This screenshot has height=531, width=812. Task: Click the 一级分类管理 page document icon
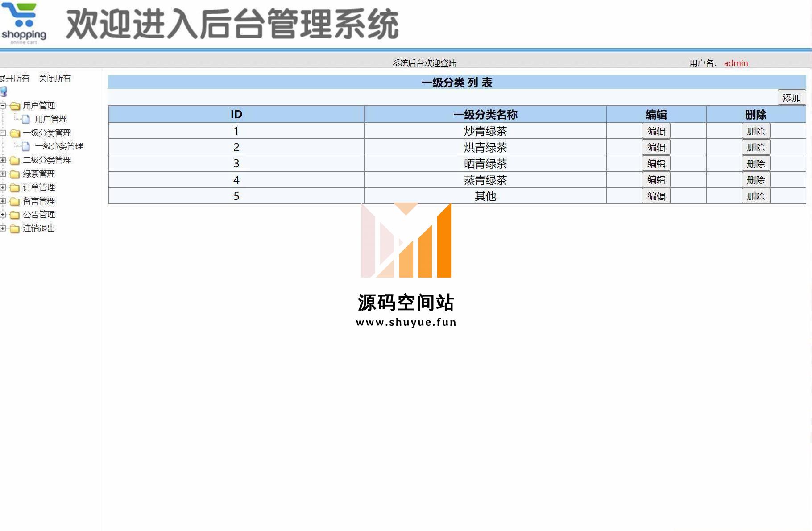(x=26, y=146)
